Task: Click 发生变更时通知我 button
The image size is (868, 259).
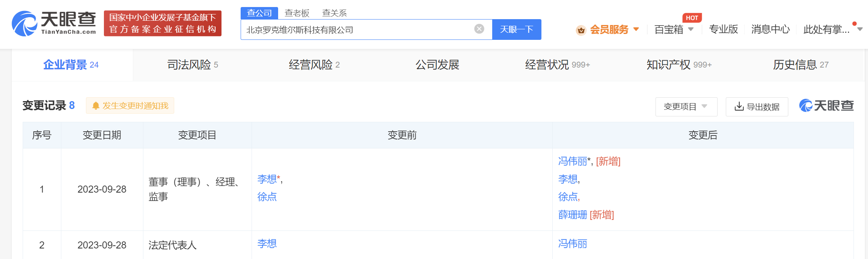Action: [130, 106]
